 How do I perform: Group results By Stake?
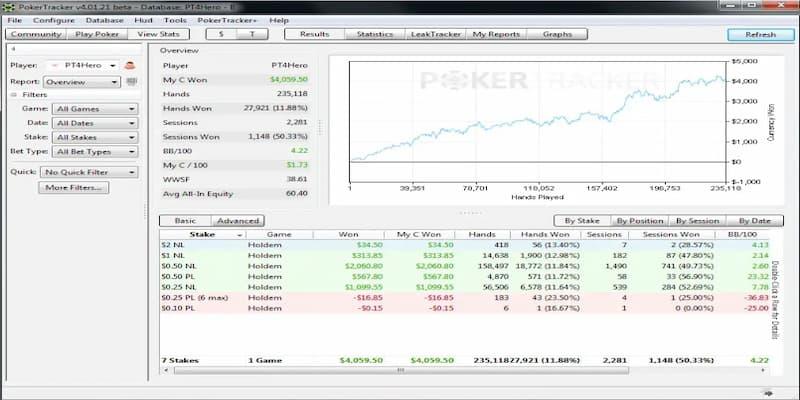point(582,221)
